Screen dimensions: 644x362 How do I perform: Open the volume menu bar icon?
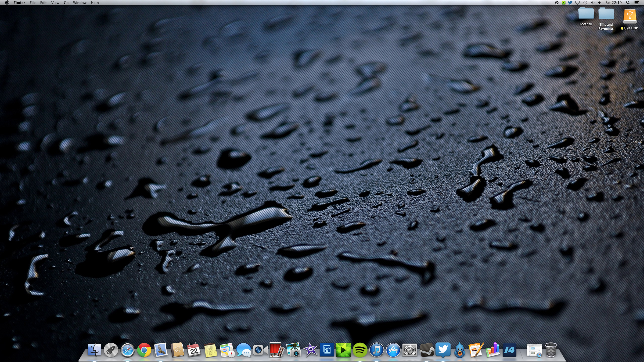click(599, 3)
